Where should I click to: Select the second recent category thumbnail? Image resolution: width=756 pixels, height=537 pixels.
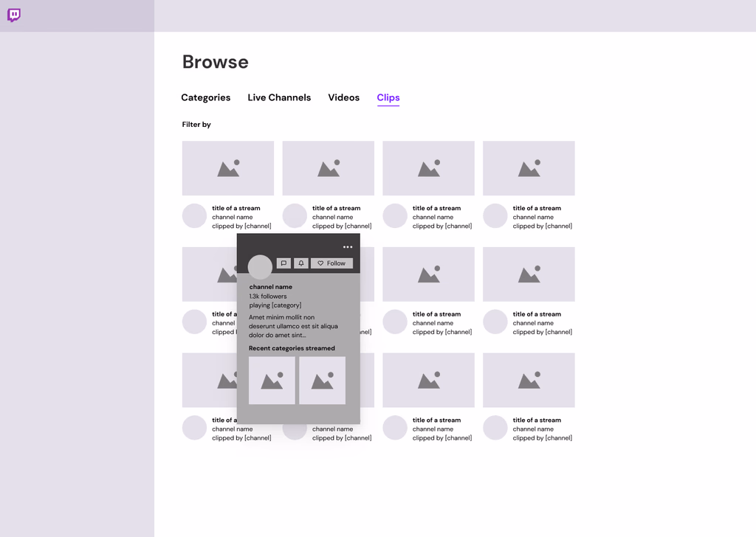click(x=322, y=379)
